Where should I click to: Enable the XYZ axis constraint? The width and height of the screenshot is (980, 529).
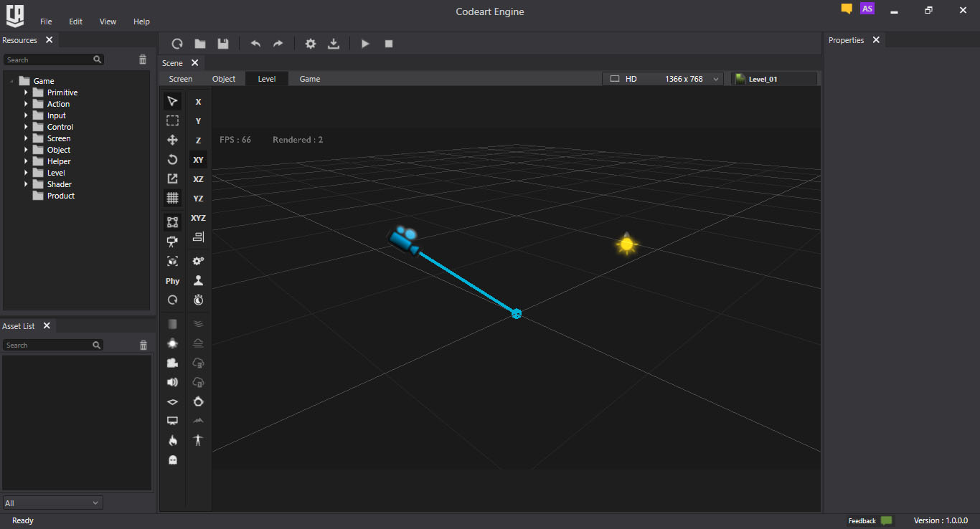[198, 218]
